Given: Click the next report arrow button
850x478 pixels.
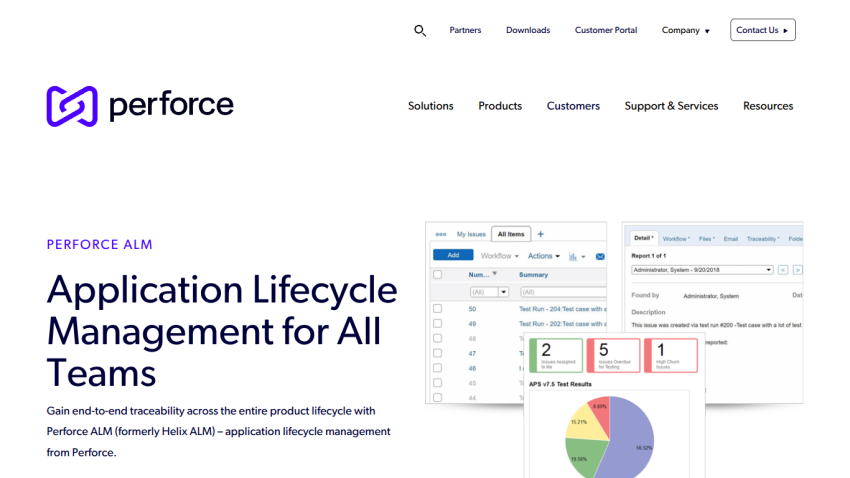Looking at the screenshot, I should coord(797,270).
